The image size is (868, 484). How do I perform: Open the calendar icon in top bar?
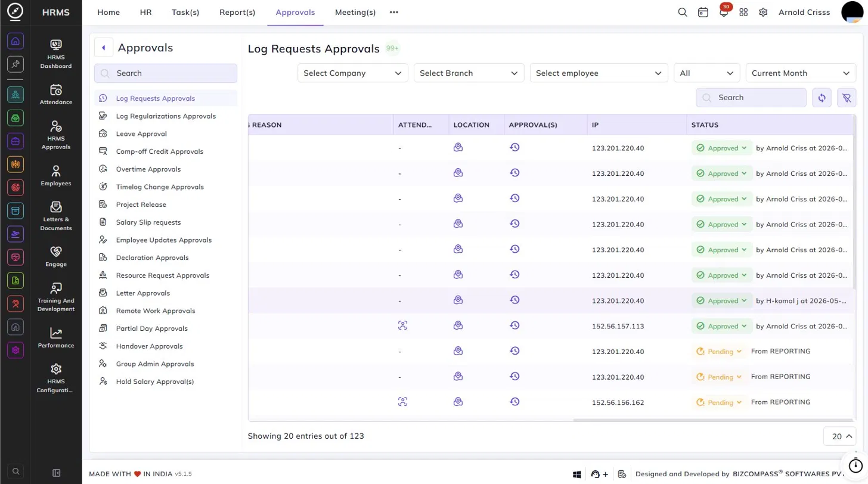tap(703, 13)
